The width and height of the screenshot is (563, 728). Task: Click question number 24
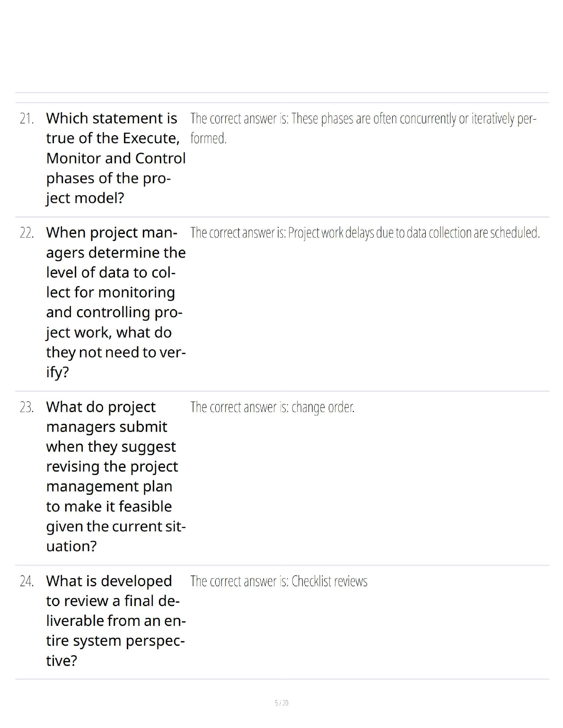(x=27, y=581)
